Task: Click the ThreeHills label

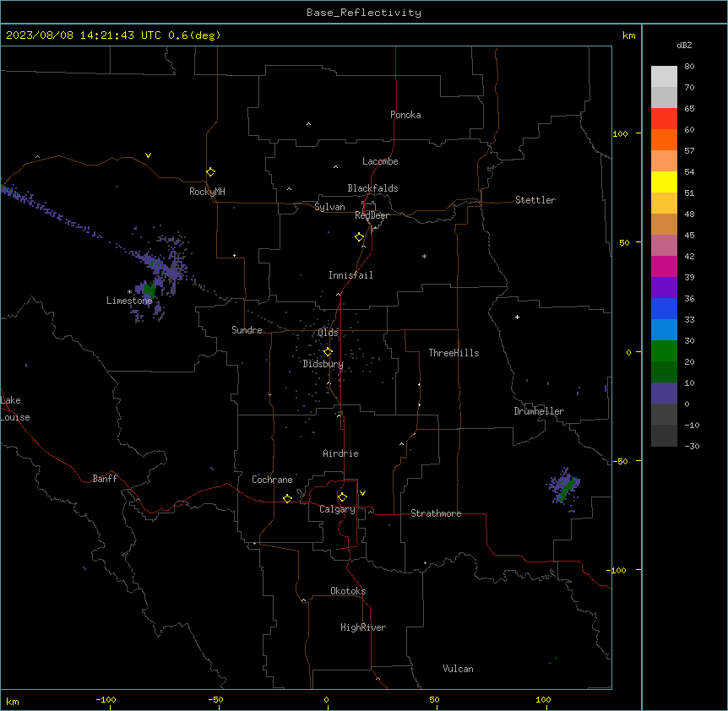Action: click(x=454, y=353)
